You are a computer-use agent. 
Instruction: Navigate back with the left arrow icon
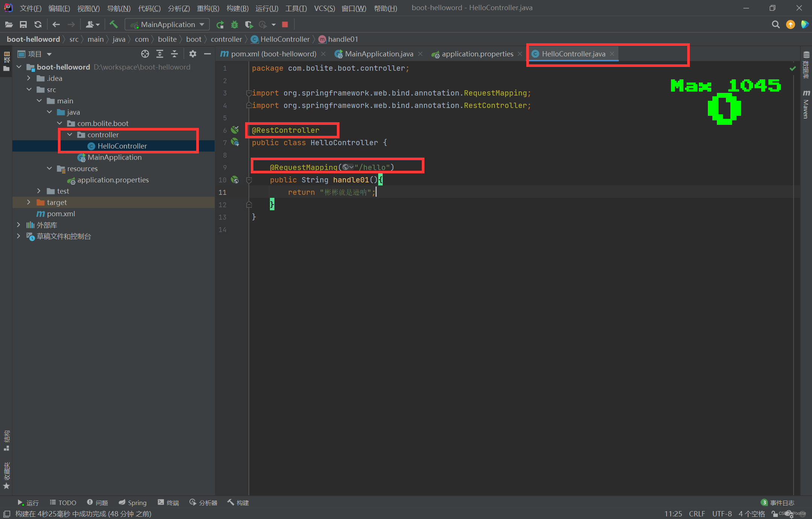coord(56,25)
